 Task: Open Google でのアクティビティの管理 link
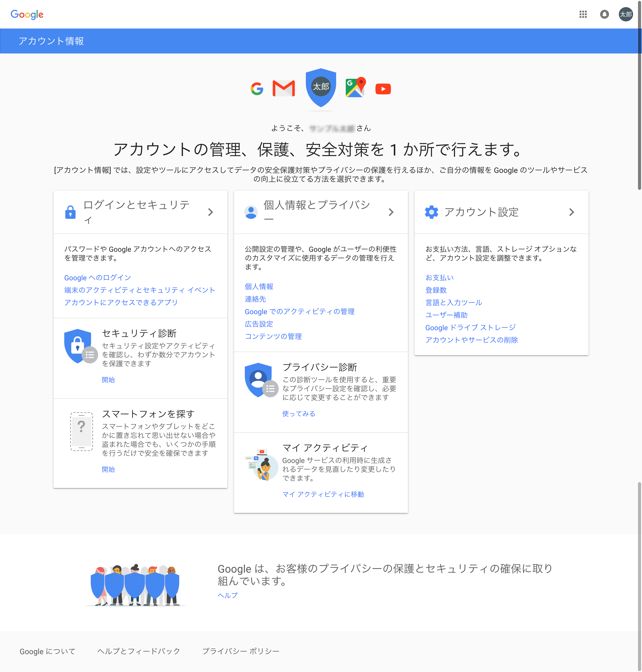pos(299,311)
